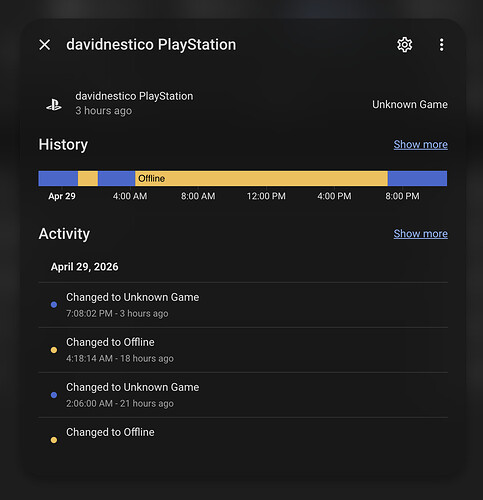483x500 pixels.
Task: Open Changed to Unknown Game 2:06:00 AM entry
Action: [243, 395]
